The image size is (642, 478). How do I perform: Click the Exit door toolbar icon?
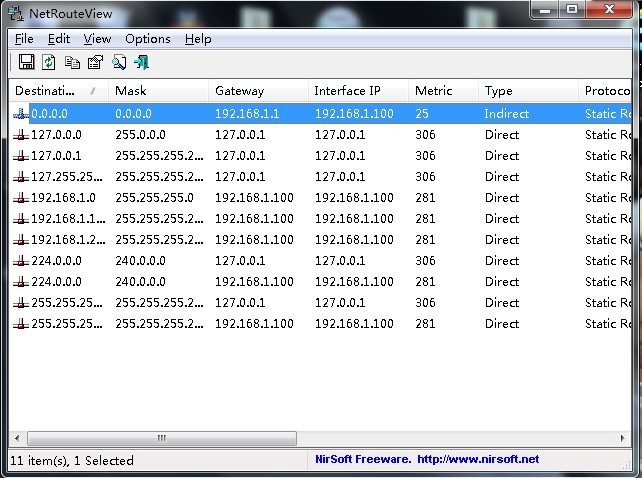(141, 62)
